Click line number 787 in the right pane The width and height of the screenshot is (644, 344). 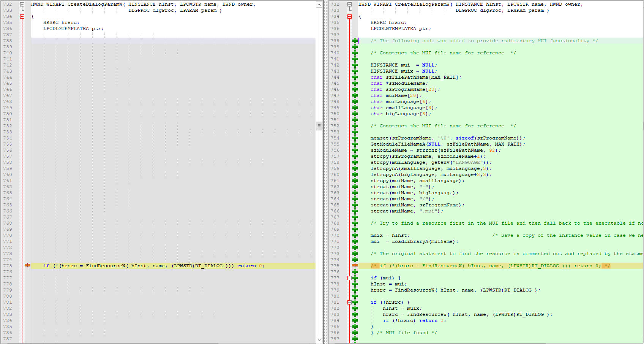coord(335,339)
